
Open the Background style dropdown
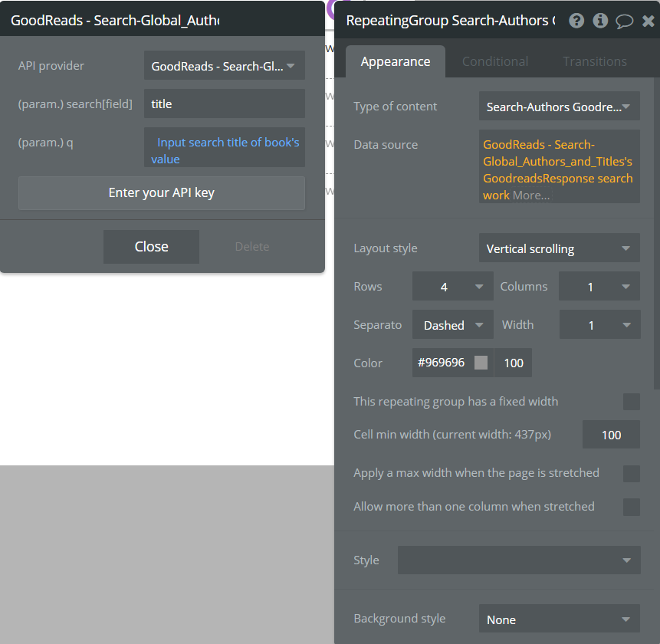pyautogui.click(x=559, y=619)
